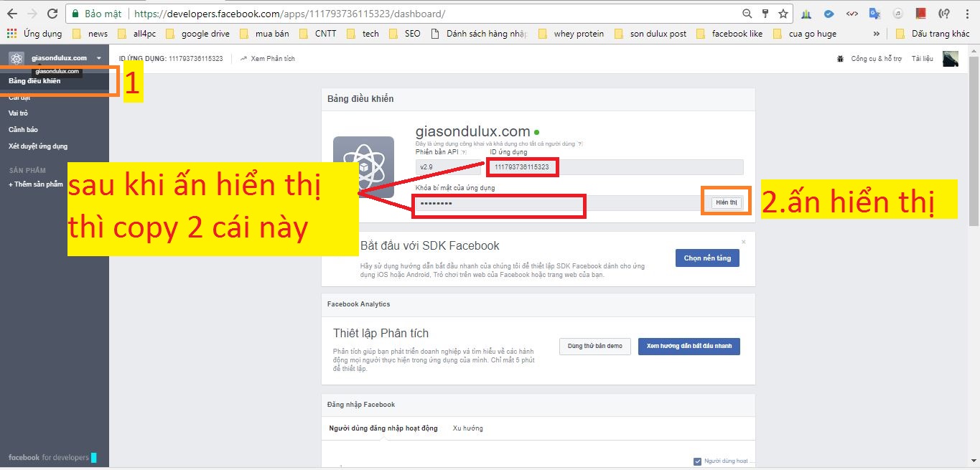Open the CNTT bookmark folder
This screenshot has height=470, width=980.
(x=319, y=34)
